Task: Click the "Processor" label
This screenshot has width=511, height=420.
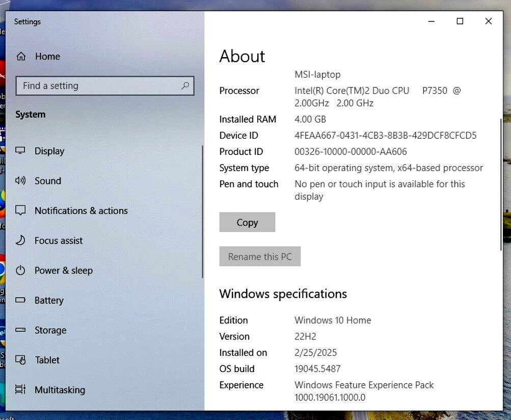Action: (239, 91)
